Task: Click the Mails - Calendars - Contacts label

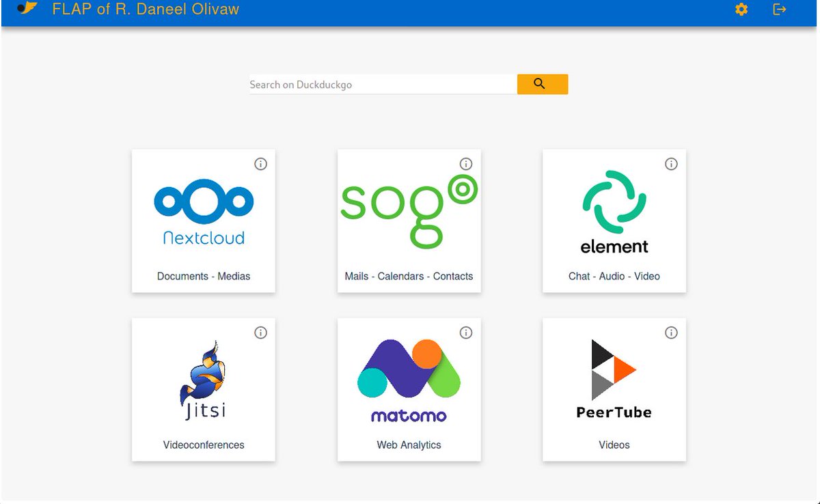Action: 409,276
